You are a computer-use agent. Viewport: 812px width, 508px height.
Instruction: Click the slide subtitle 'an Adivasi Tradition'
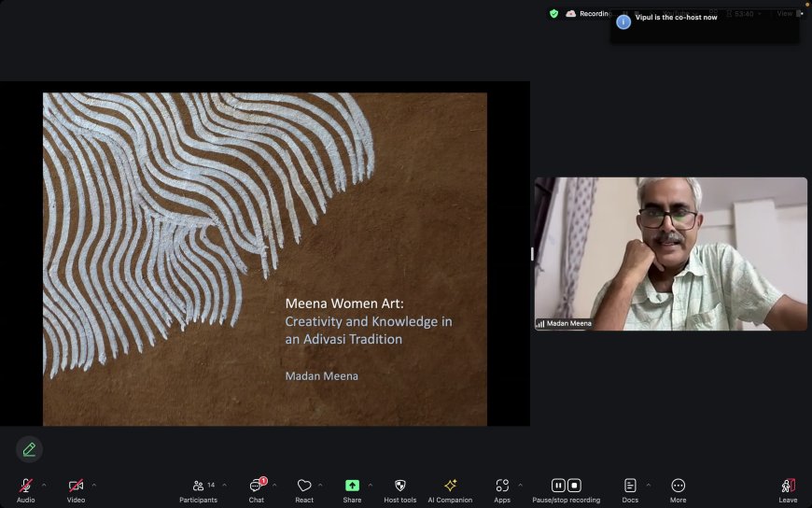(x=343, y=339)
